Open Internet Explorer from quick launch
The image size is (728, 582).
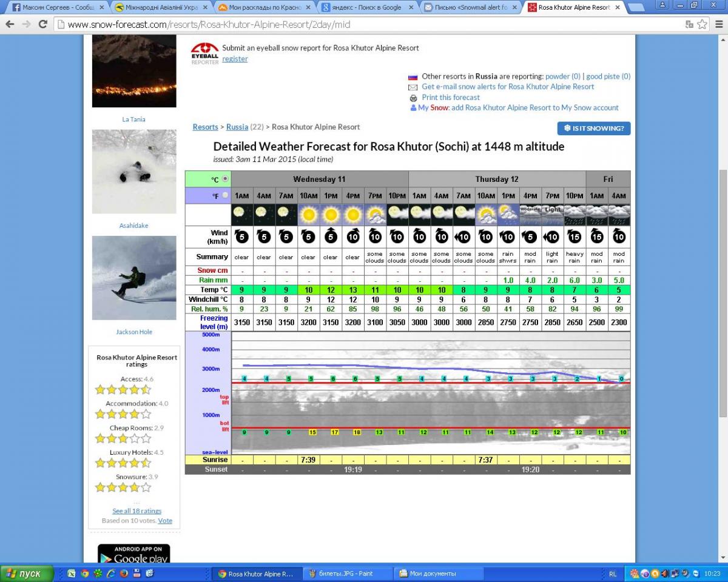(x=110, y=574)
